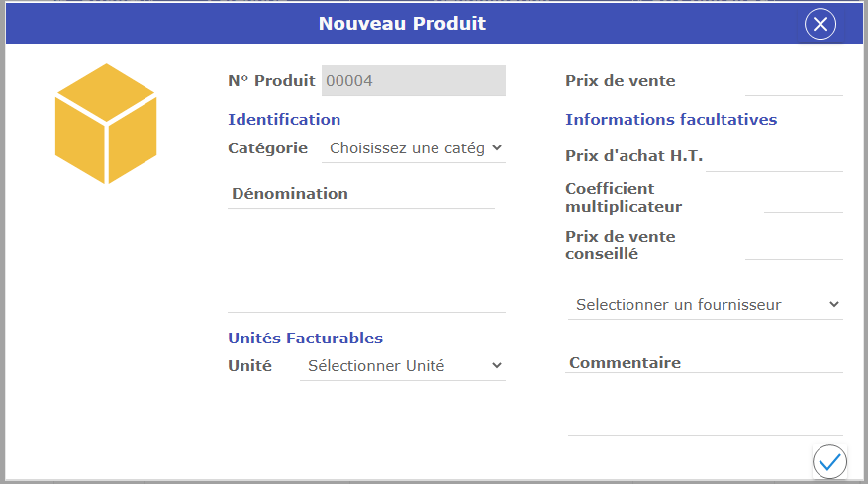This screenshot has height=484, width=868.
Task: Open the Catégorie dropdown
Action: (413, 148)
